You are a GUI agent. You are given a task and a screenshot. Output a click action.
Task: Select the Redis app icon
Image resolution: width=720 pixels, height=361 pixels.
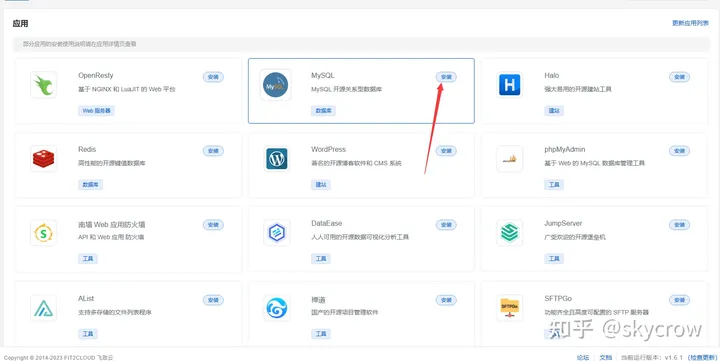pos(44,159)
